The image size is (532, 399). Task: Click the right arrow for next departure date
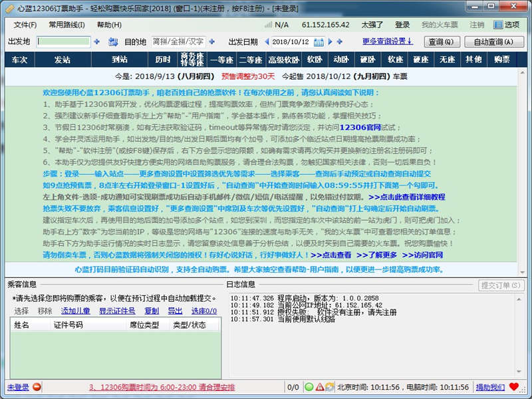(x=330, y=42)
